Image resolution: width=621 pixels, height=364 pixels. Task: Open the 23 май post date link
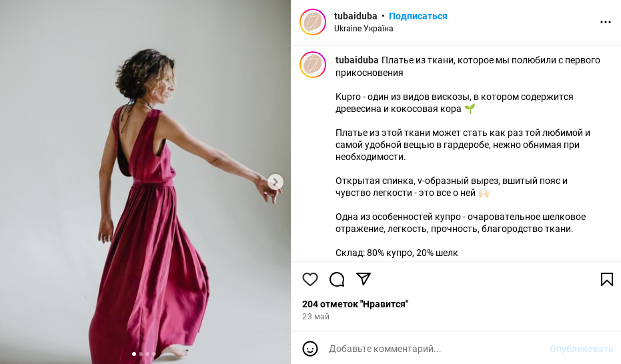[x=316, y=317]
